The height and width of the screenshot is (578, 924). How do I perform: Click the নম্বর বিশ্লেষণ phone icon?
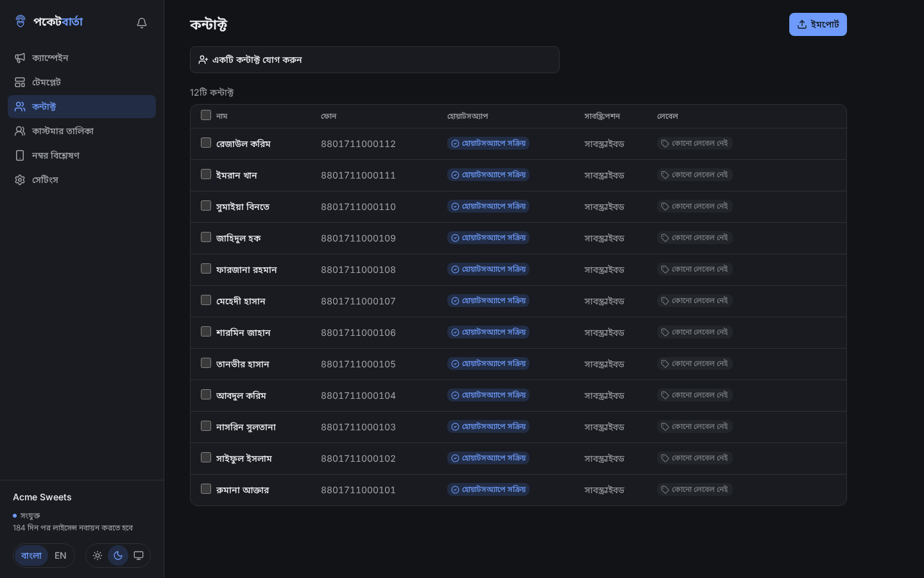click(20, 155)
